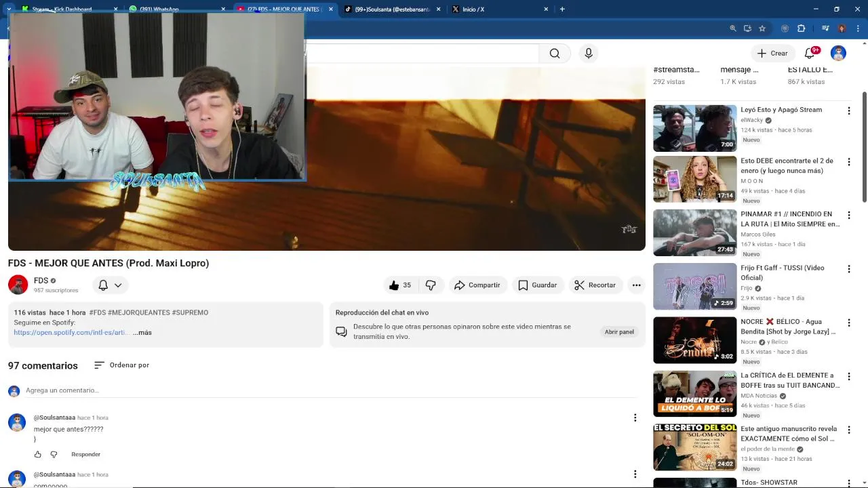Bookmark this page with the star icon
This screenshot has width=868, height=488.
point(762,28)
